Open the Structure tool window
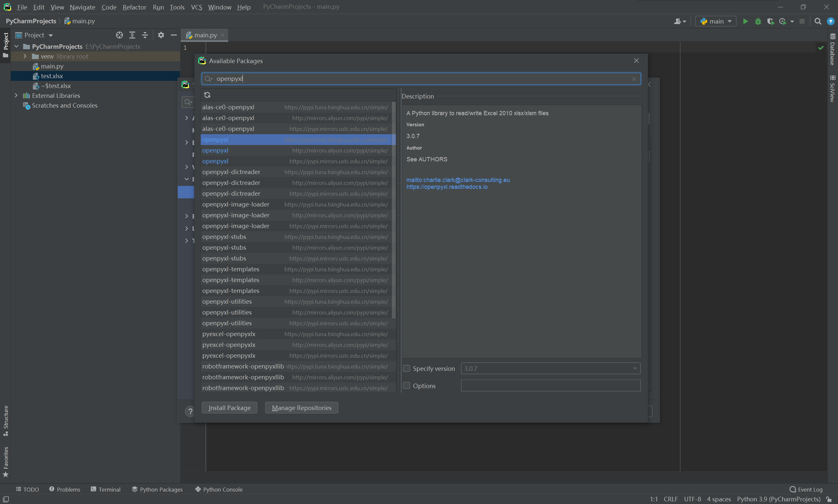Image resolution: width=838 pixels, height=504 pixels. click(x=6, y=421)
